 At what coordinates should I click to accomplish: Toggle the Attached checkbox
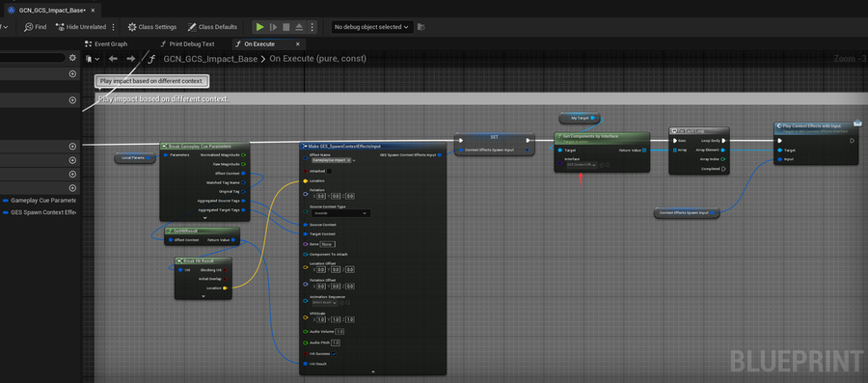tap(329, 172)
